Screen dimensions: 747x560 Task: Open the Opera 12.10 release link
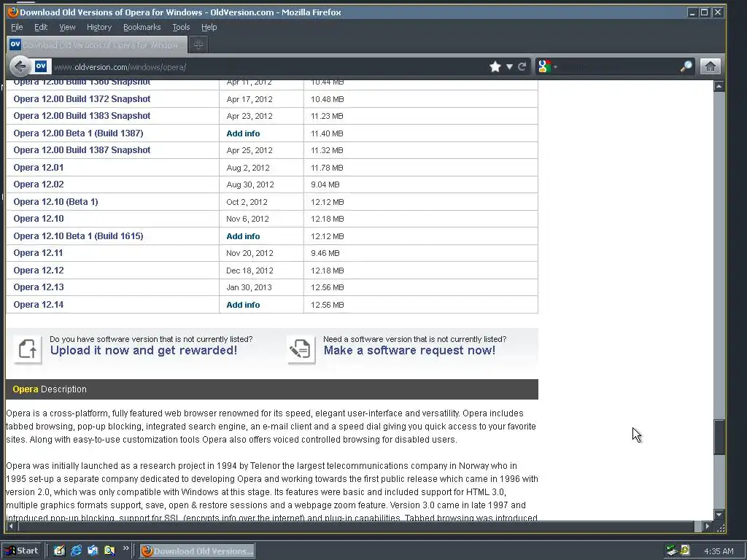(x=39, y=219)
